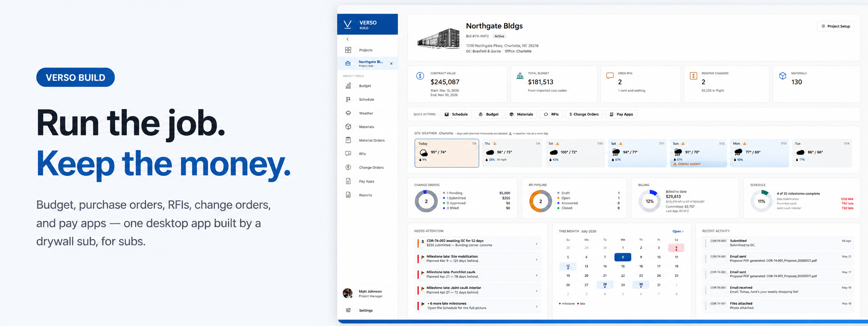Click the flag icon on Punchlist caulk row
This screenshot has height=326, width=868.
[423, 273]
